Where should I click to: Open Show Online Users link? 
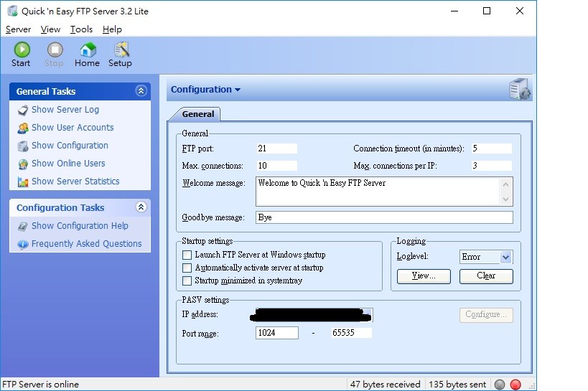tap(68, 164)
